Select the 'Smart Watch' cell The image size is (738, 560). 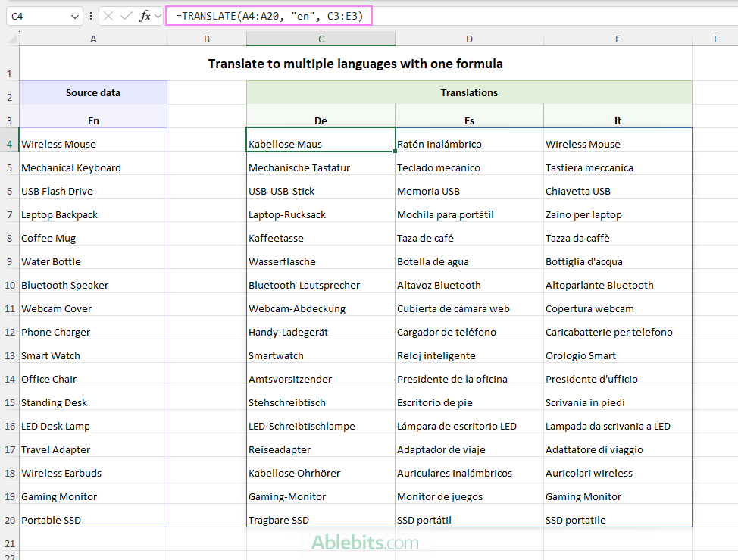pos(93,352)
